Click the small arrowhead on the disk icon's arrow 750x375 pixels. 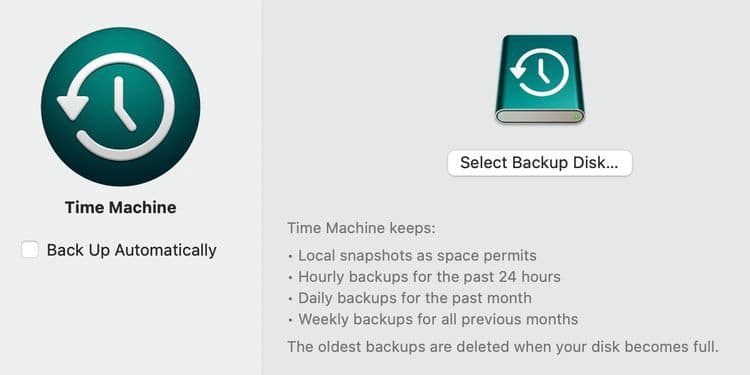pos(518,73)
